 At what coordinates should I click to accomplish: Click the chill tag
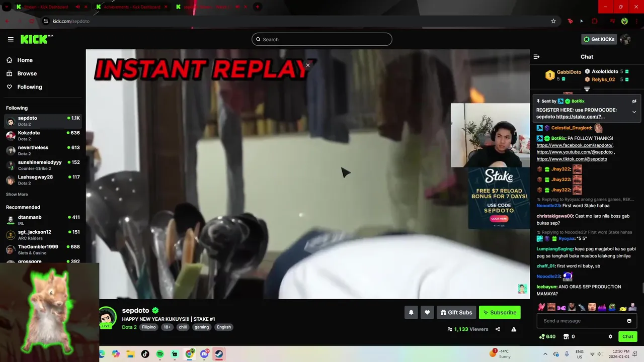[x=183, y=327]
